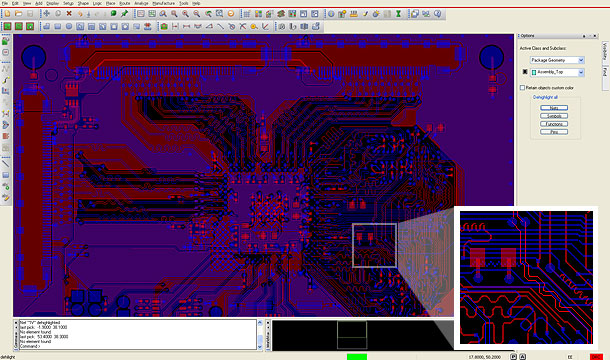This screenshot has width=610, height=360.
Task: Click the red X delete icon
Action: click(69, 14)
